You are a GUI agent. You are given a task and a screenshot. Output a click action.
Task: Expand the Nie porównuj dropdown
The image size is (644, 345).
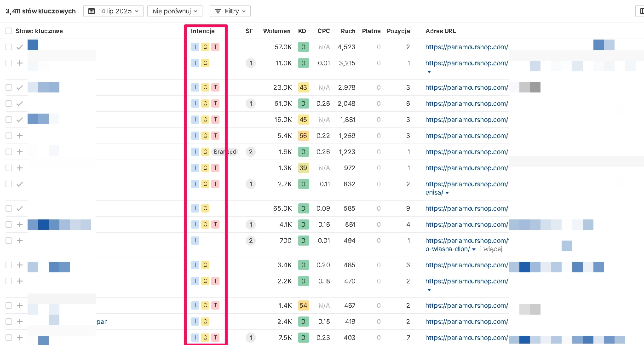coord(175,11)
